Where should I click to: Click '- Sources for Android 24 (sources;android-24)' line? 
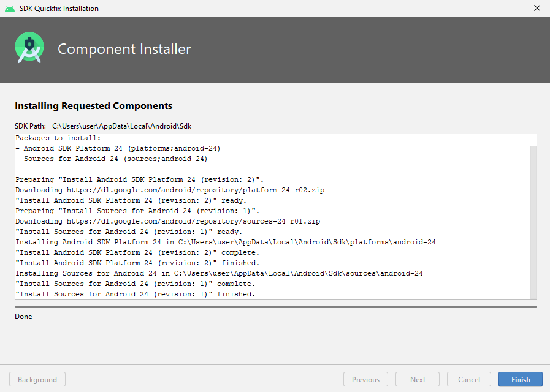coord(112,159)
